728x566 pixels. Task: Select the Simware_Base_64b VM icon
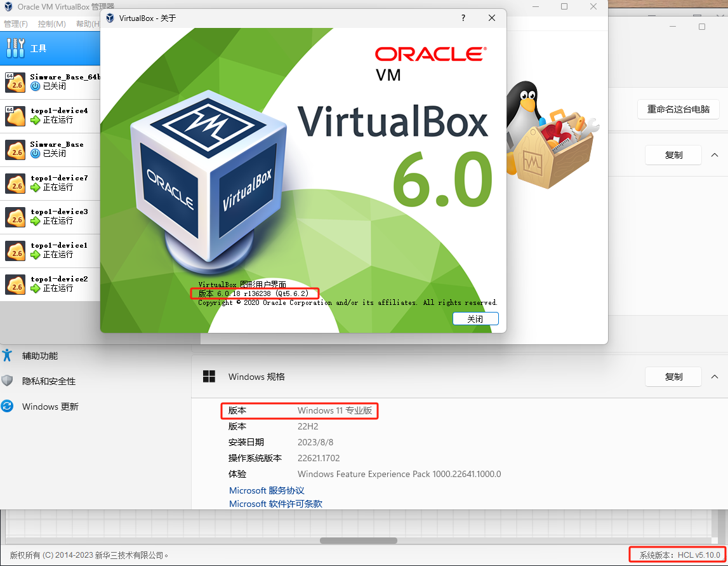(x=15, y=82)
